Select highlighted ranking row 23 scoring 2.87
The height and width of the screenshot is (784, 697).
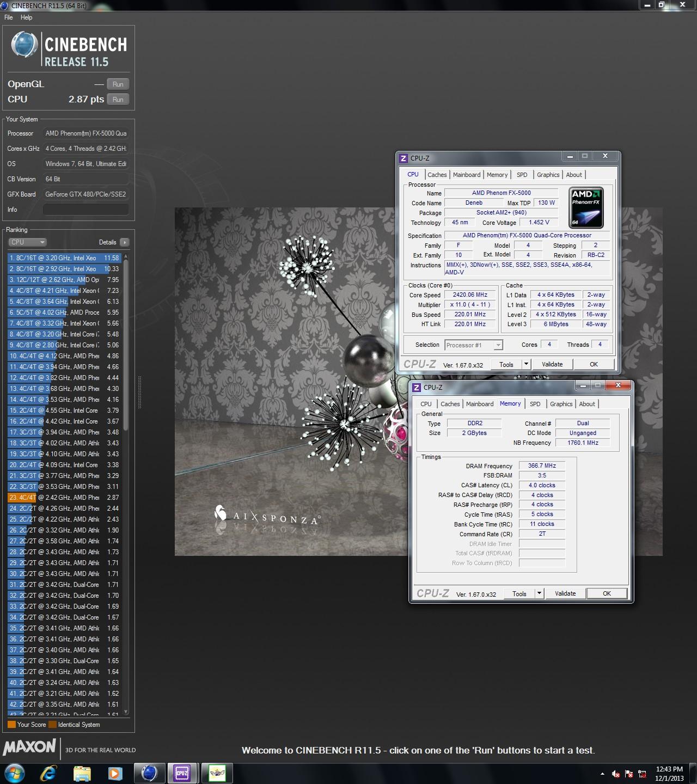[64, 498]
